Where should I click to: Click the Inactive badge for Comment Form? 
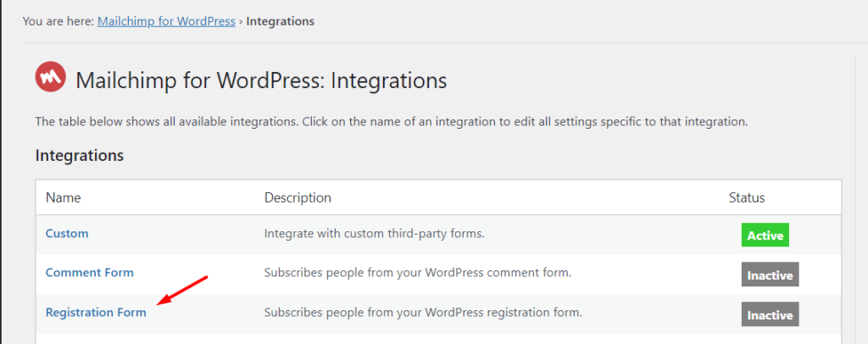tap(770, 275)
